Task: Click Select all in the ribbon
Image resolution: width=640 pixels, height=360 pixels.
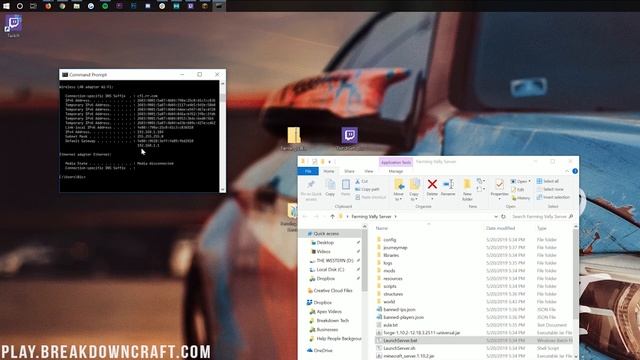Action: click(x=548, y=181)
